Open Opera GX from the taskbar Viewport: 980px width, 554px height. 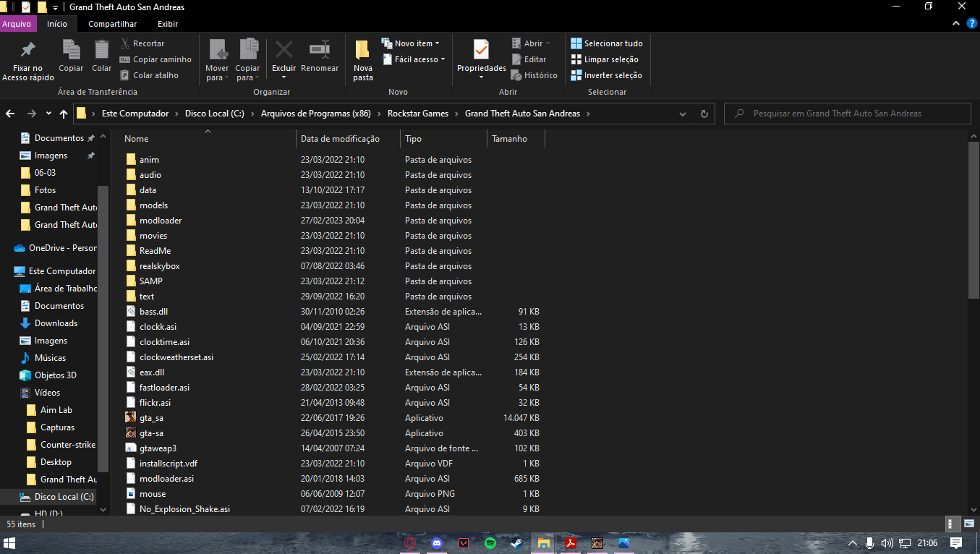click(410, 543)
